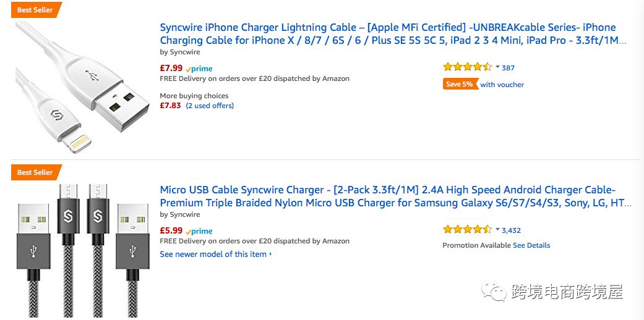Screen dimensions: 644x320
Task: Open 3,432 reviews count
Action: point(511,230)
